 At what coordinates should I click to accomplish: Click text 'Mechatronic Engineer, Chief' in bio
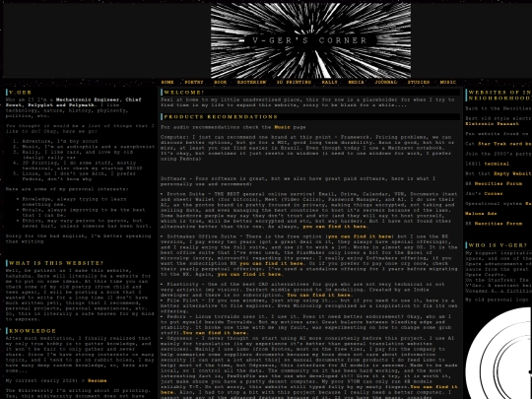99,100
